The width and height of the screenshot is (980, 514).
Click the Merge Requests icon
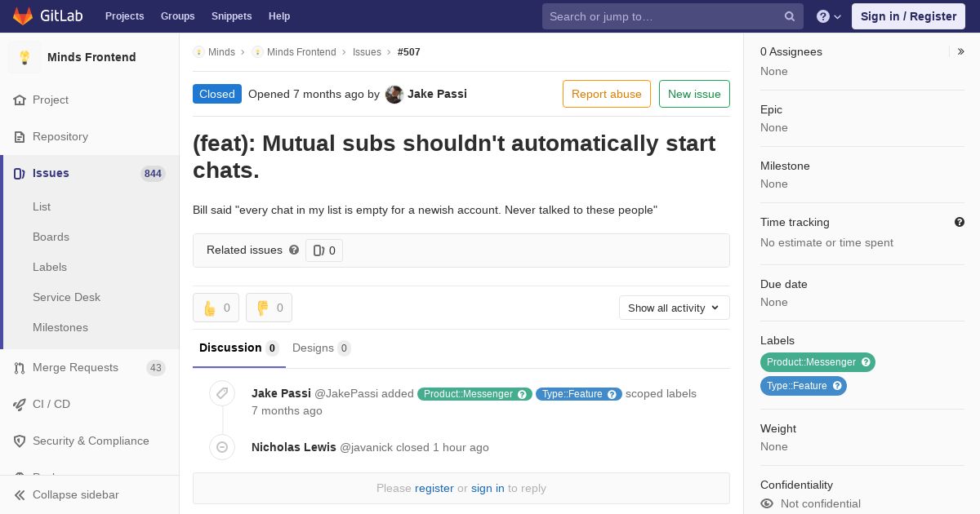click(20, 367)
